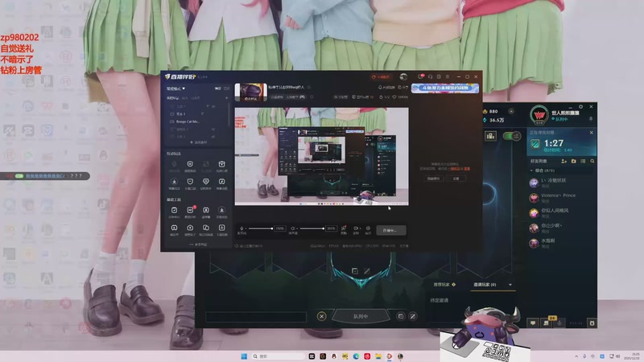The width and height of the screenshot is (644, 362).
Task: Open the League missions icon with badge
Action: (547, 323)
